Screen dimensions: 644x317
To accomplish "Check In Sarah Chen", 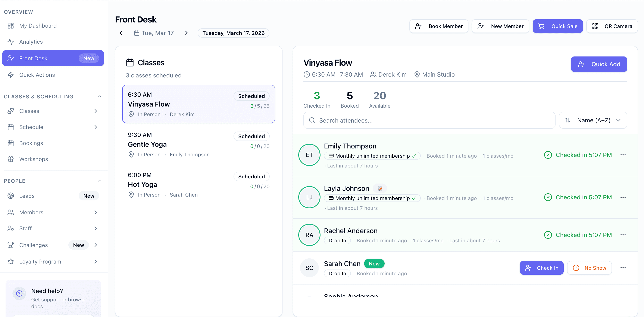I will pyautogui.click(x=541, y=268).
